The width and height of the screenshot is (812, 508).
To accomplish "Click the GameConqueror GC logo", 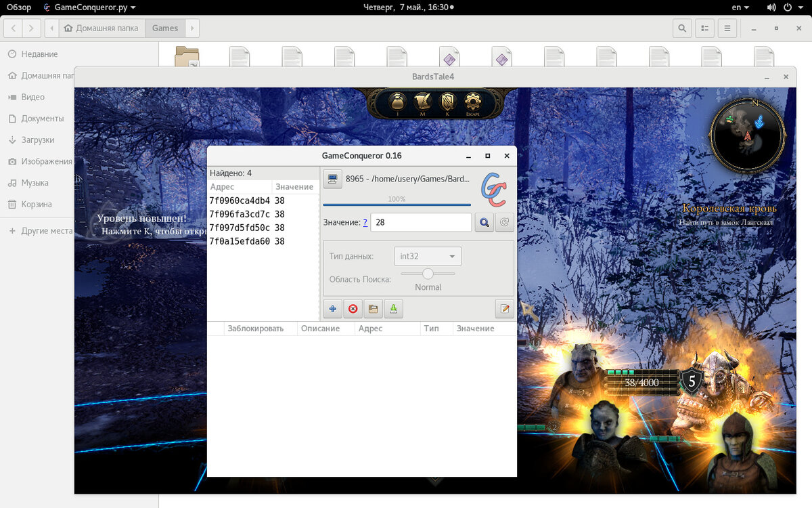I will point(493,190).
